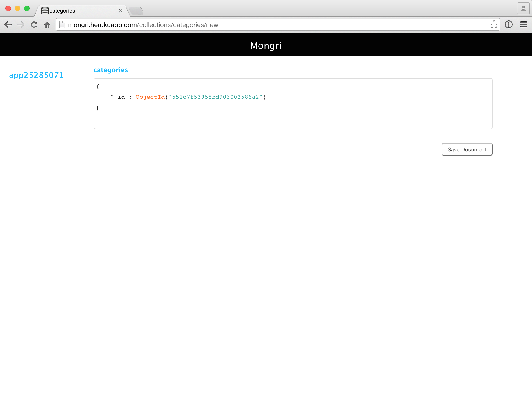
Task: Reload the current page
Action: tap(34, 25)
